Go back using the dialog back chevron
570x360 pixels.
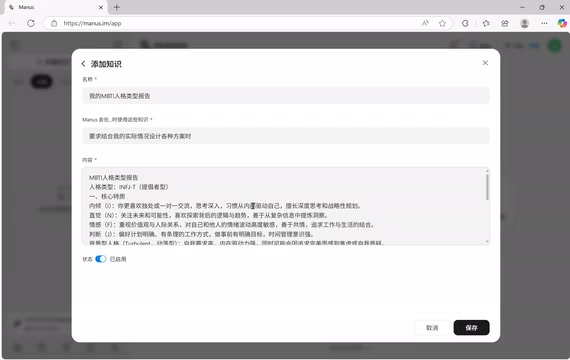[x=84, y=64]
